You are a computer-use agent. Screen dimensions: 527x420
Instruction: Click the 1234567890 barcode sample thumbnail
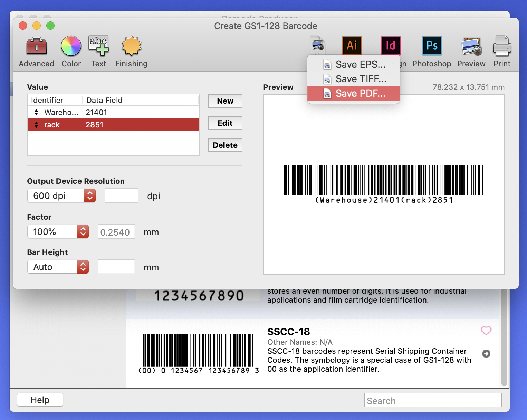tap(198, 295)
